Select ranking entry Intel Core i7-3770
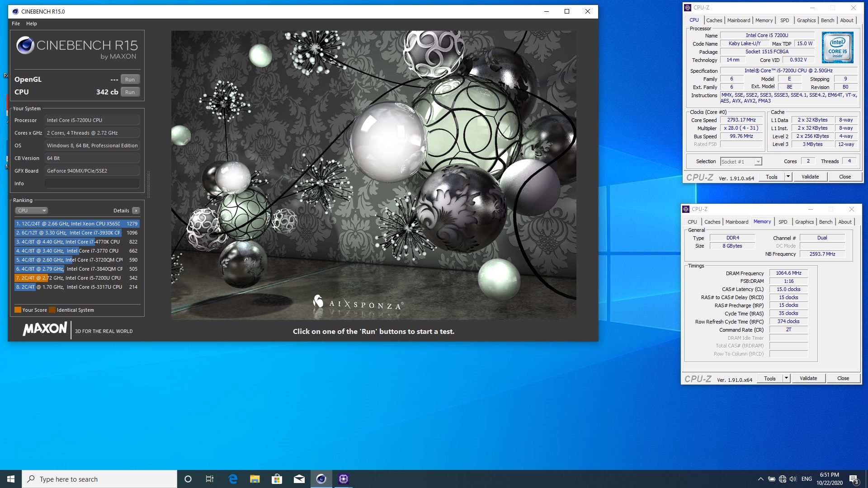The width and height of the screenshot is (868, 488). [77, 251]
